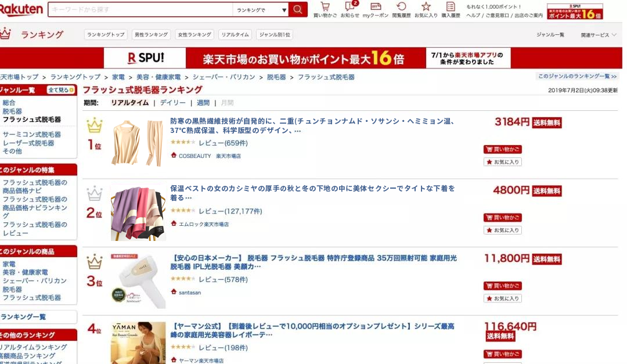Open purchase history (購入履歴) icon

(451, 10)
